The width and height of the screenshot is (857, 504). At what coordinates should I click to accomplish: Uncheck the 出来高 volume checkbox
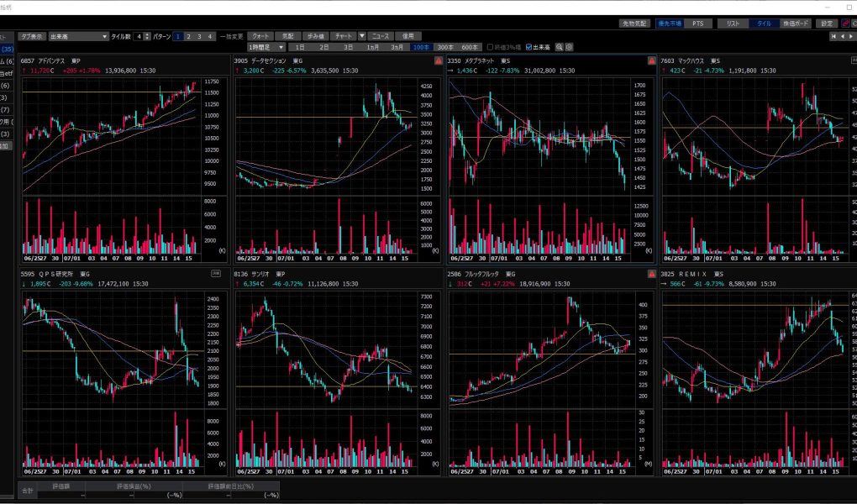click(528, 47)
